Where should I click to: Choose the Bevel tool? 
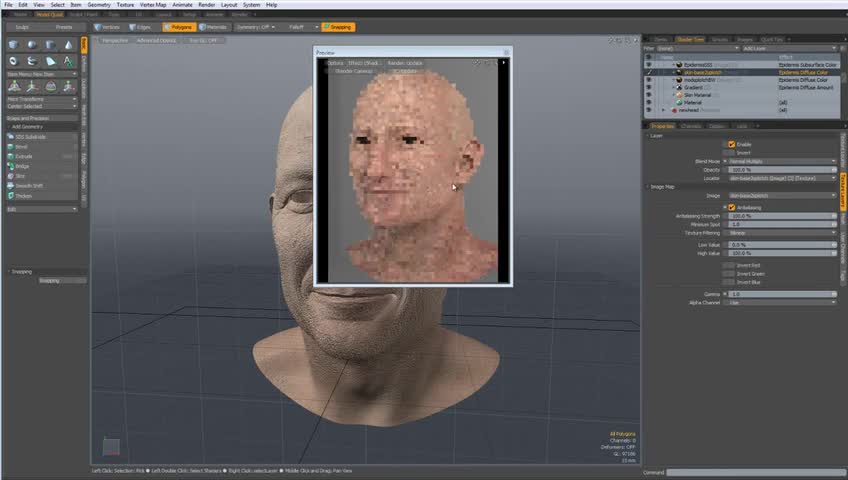tap(22, 146)
